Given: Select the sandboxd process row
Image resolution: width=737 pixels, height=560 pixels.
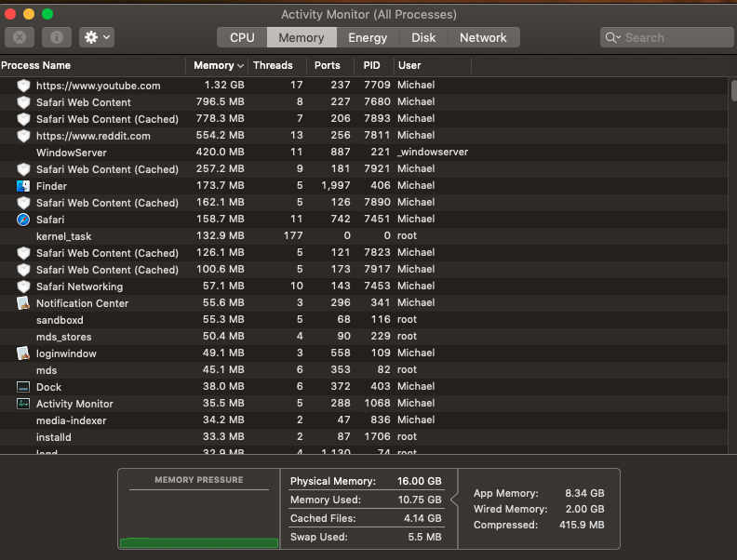Looking at the screenshot, I should tap(364, 319).
